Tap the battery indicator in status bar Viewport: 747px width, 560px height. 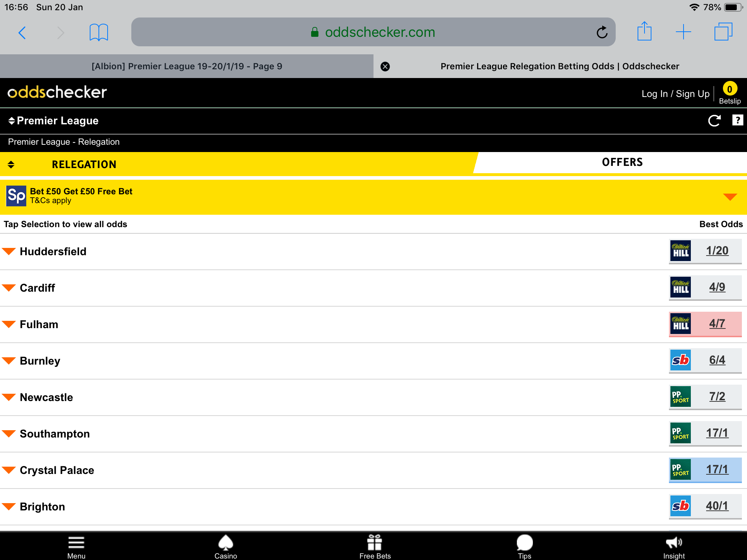pyautogui.click(x=734, y=7)
